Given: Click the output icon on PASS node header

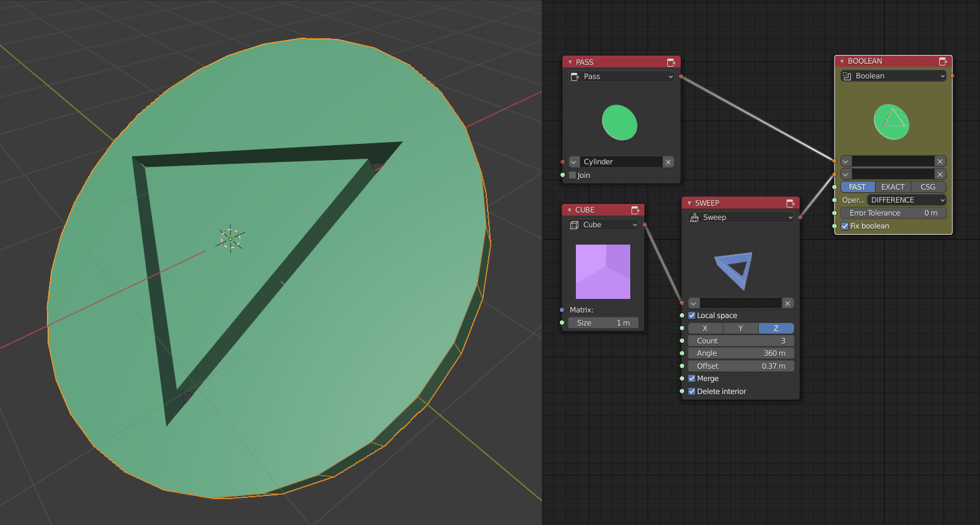Looking at the screenshot, I should click(671, 62).
